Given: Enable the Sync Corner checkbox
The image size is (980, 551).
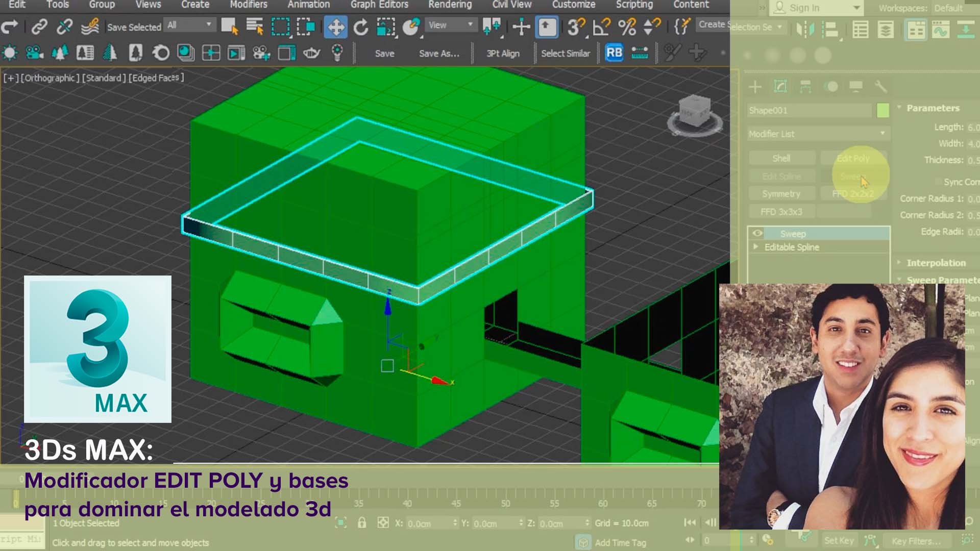Looking at the screenshot, I should point(938,182).
